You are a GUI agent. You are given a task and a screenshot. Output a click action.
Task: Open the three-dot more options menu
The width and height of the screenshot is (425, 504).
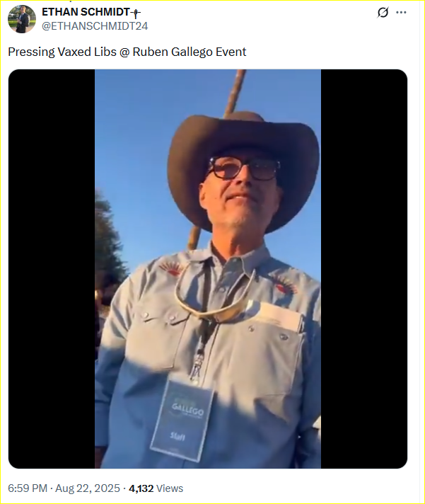(x=401, y=13)
